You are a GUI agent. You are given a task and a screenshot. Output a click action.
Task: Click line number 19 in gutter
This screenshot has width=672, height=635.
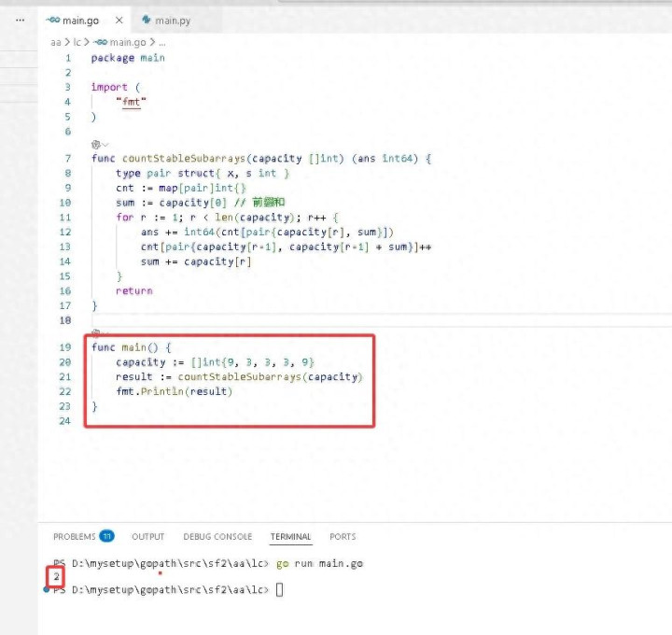pyautogui.click(x=65, y=347)
